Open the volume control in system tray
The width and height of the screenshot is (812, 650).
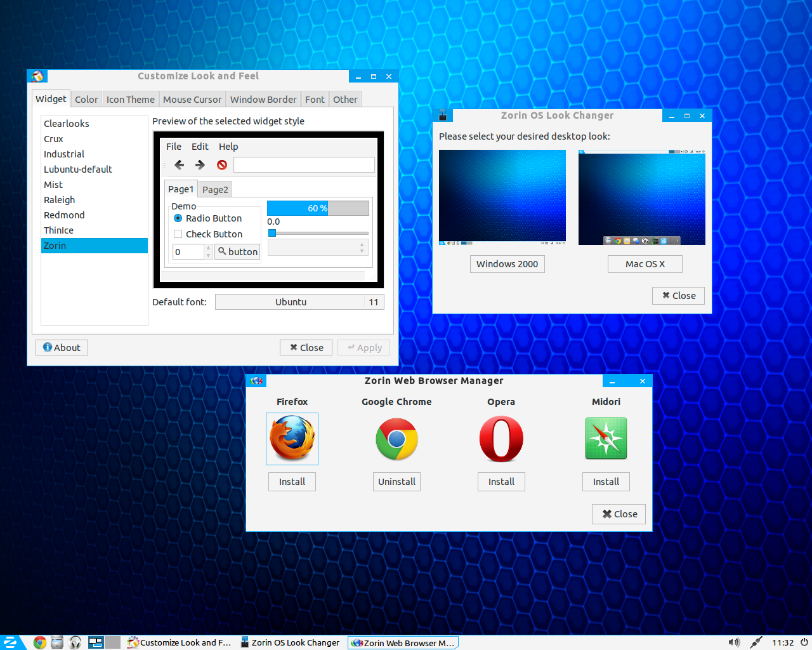(734, 642)
